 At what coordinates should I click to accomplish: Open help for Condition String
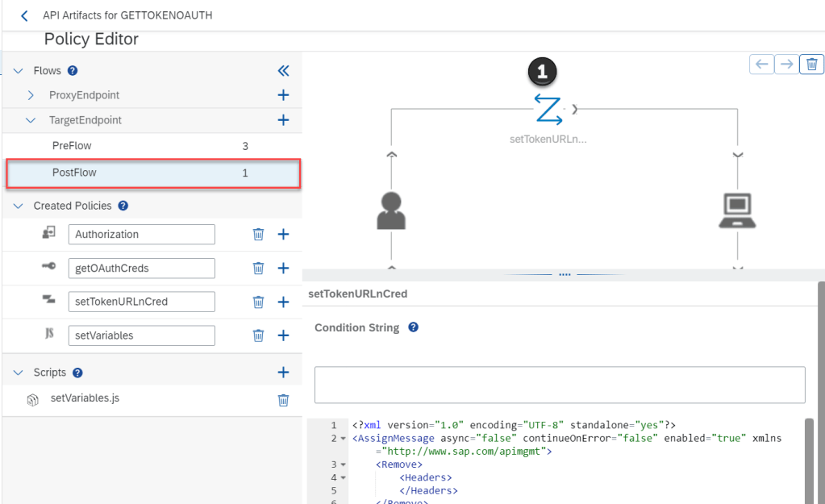click(413, 327)
